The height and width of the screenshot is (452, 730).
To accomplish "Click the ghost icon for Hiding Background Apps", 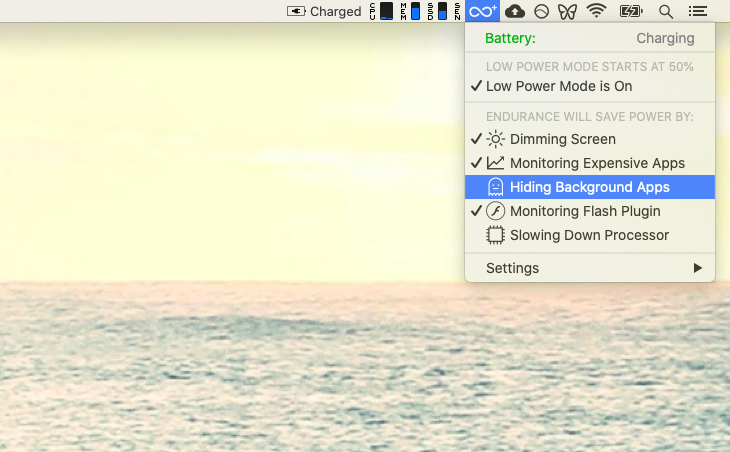I will click(x=495, y=187).
